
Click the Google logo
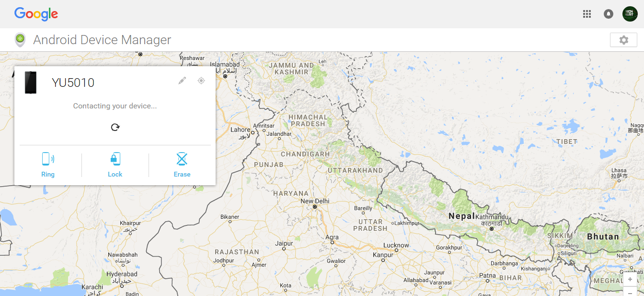coord(36,14)
